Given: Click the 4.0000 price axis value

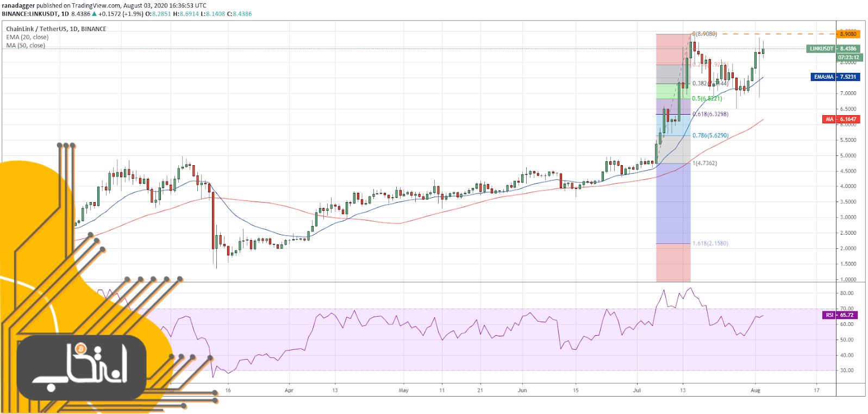Looking at the screenshot, I should point(848,186).
